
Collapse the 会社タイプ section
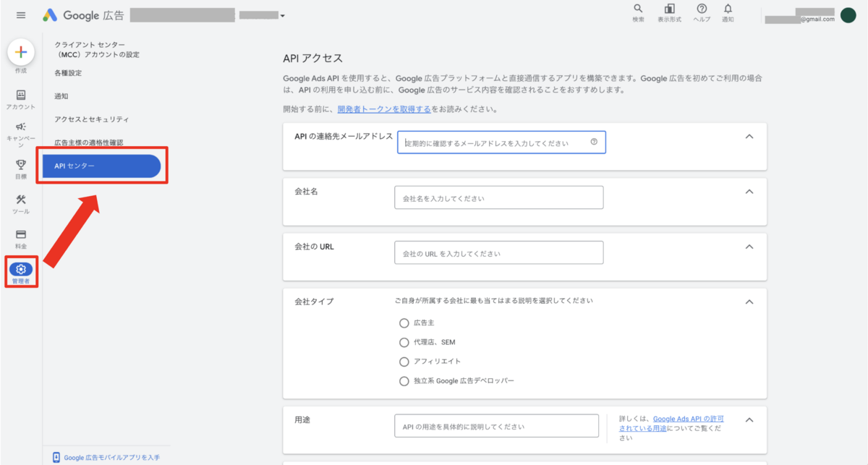(x=749, y=302)
